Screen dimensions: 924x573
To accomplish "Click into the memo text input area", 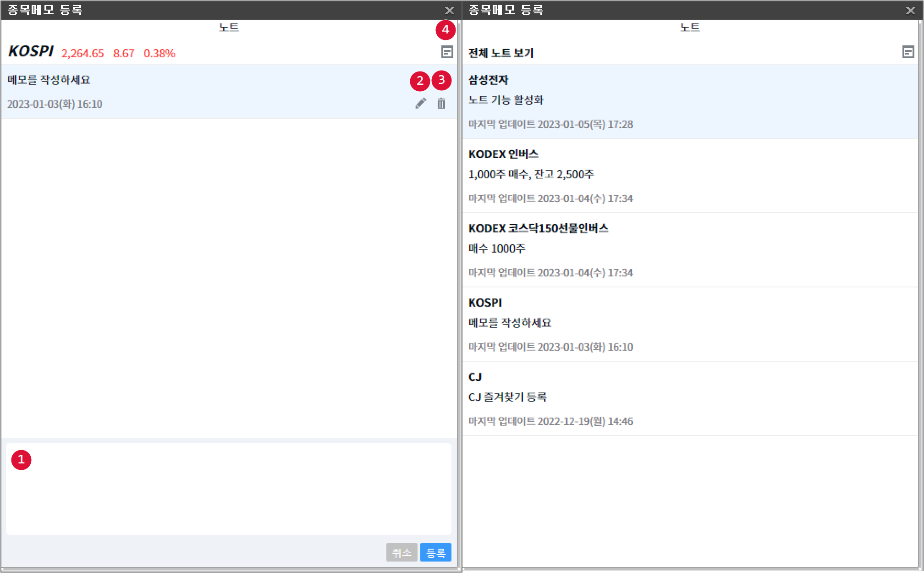I will pyautogui.click(x=228, y=489).
